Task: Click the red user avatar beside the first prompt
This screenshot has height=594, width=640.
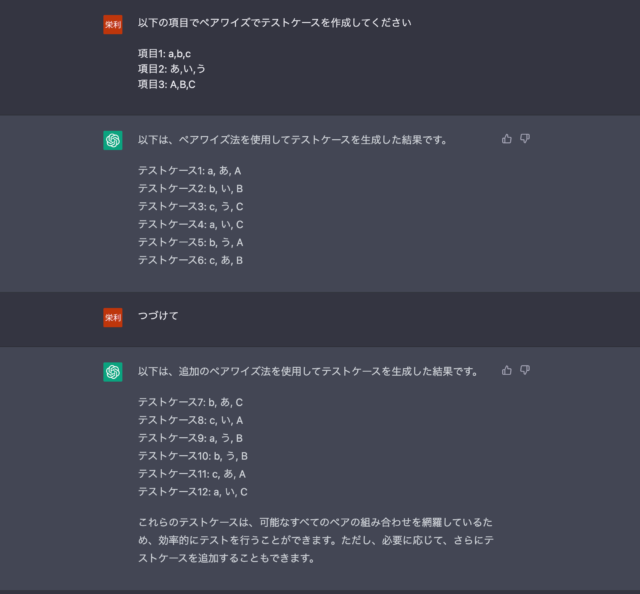Action: [113, 24]
